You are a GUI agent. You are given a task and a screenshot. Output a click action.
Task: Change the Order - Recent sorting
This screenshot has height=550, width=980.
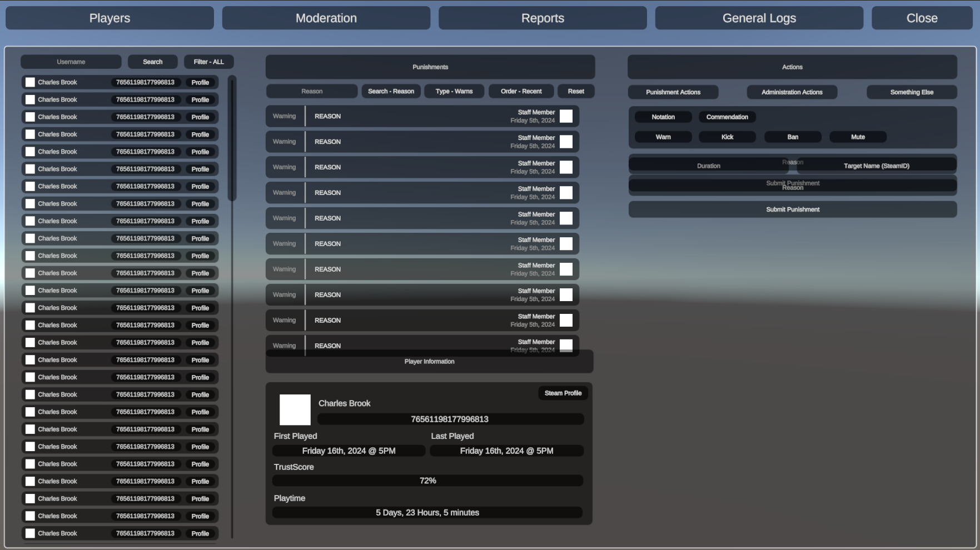[x=521, y=91]
